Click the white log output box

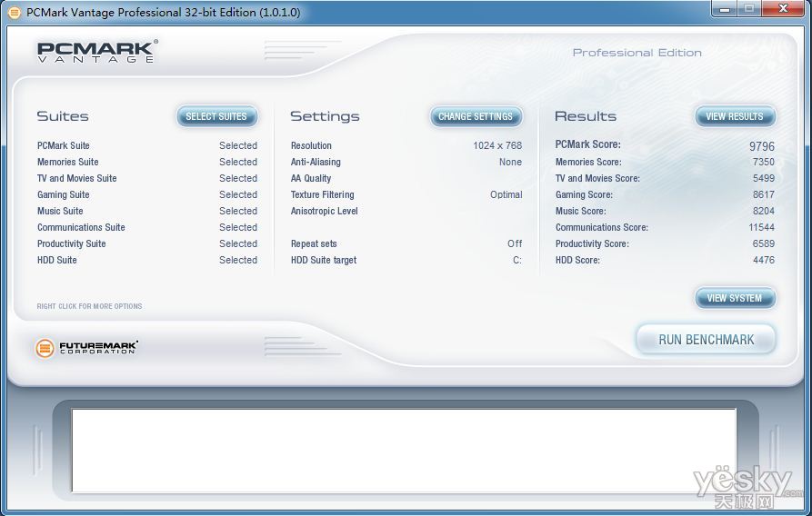point(404,451)
